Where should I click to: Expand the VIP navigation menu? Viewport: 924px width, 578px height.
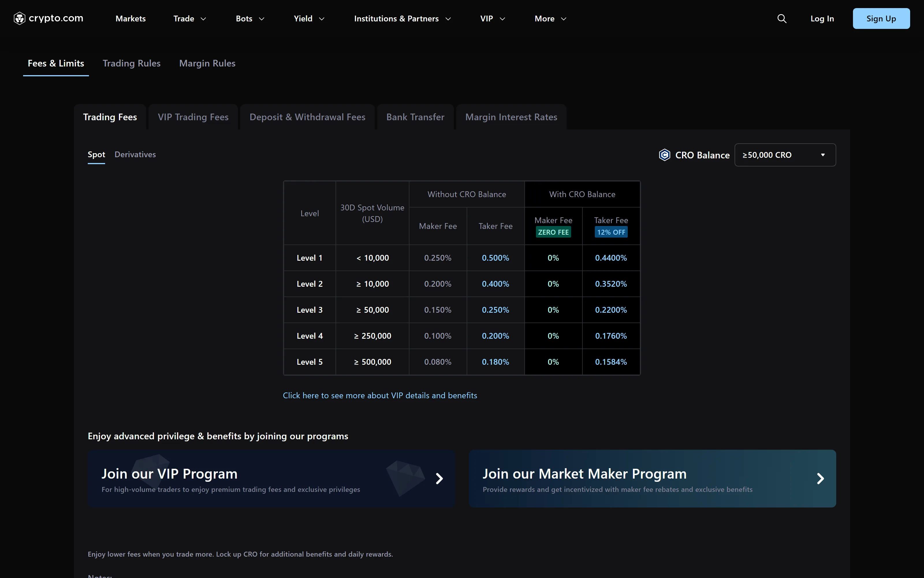pos(493,18)
